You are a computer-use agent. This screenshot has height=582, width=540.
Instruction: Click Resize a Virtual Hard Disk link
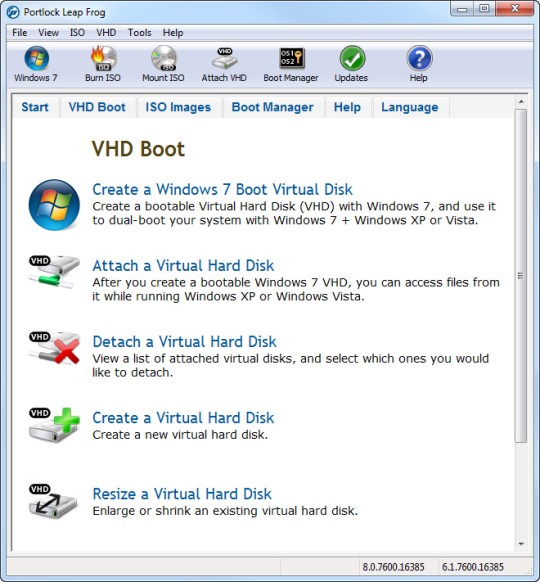182,494
